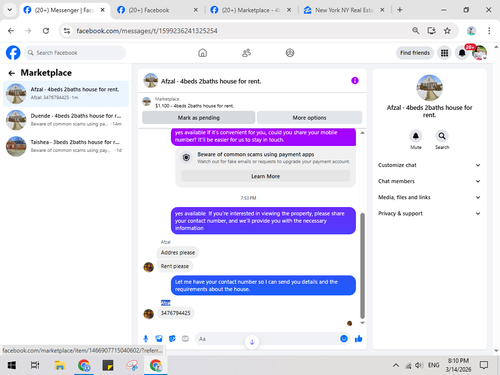The image size is (500, 375).
Task: Open Chrome three-dot menu
Action: coord(489,31)
